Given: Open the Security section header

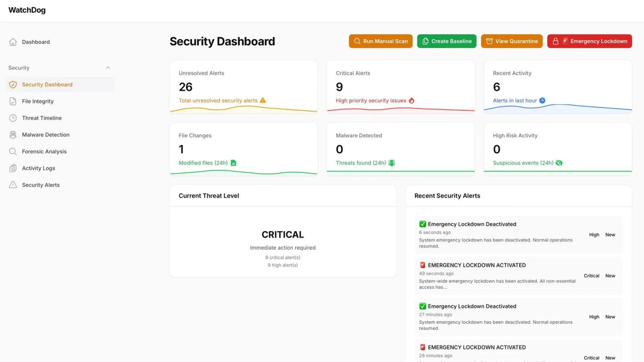Looking at the screenshot, I should [x=19, y=68].
